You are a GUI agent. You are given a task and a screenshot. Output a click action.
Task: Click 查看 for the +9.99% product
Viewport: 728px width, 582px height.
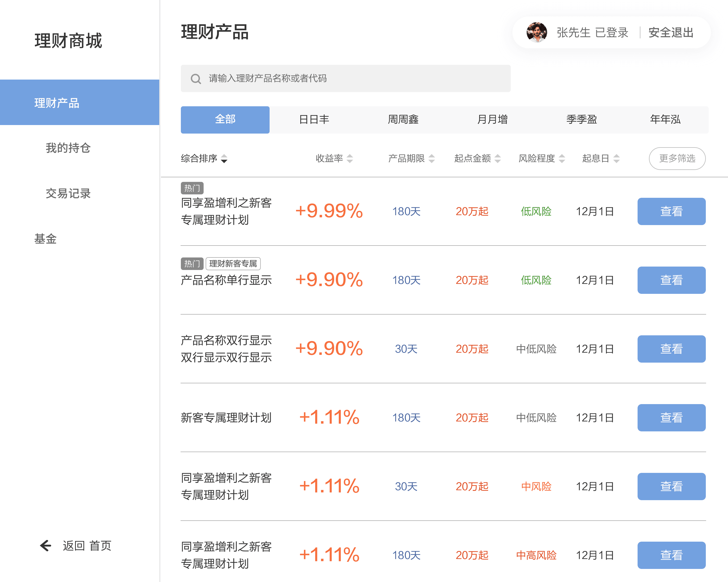click(x=671, y=211)
